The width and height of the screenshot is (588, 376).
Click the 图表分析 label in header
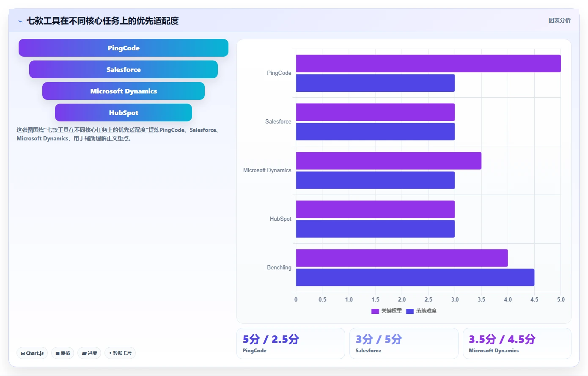tap(559, 20)
